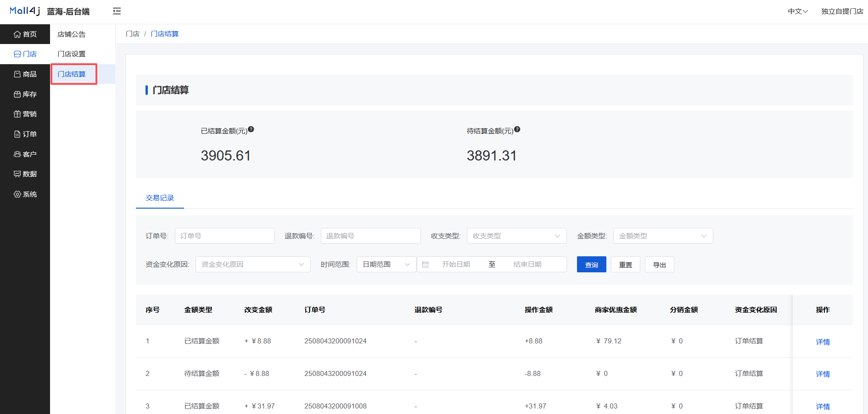This screenshot has height=414, width=868.
Task: Click the 查询 search button
Action: (592, 265)
